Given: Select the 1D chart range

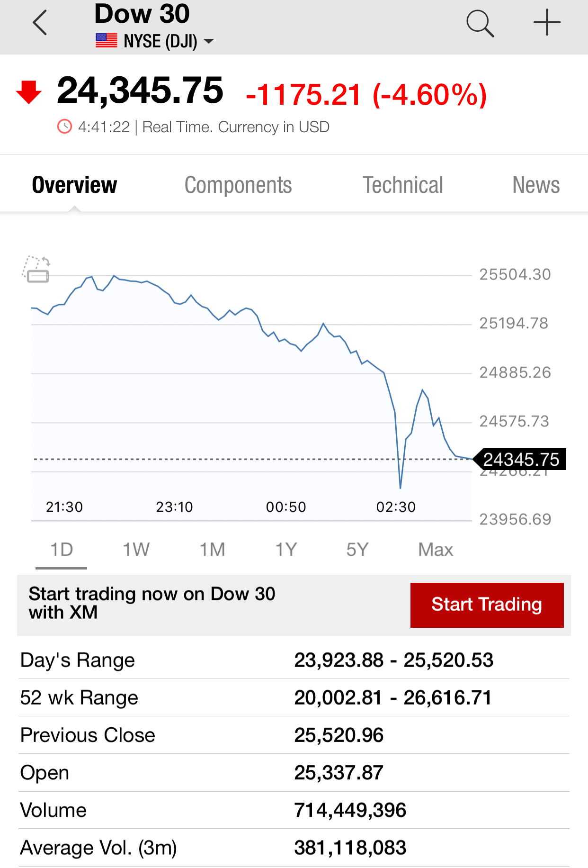Looking at the screenshot, I should click(x=62, y=550).
